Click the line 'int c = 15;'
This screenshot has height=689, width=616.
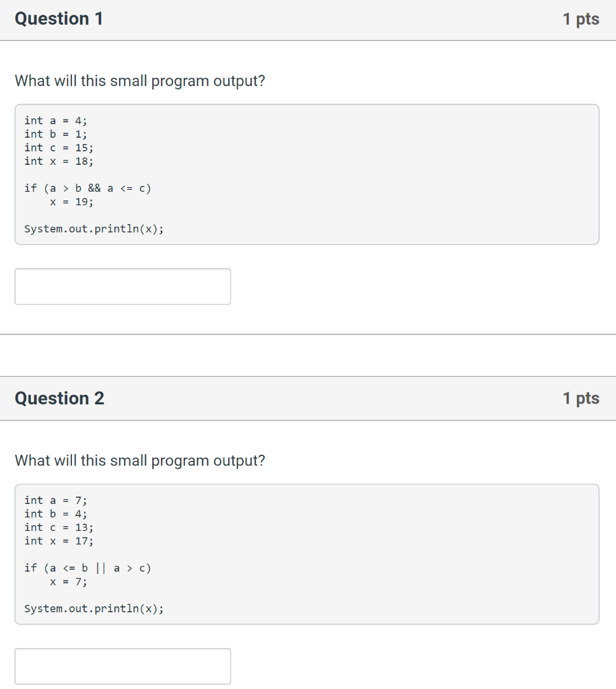click(x=59, y=148)
